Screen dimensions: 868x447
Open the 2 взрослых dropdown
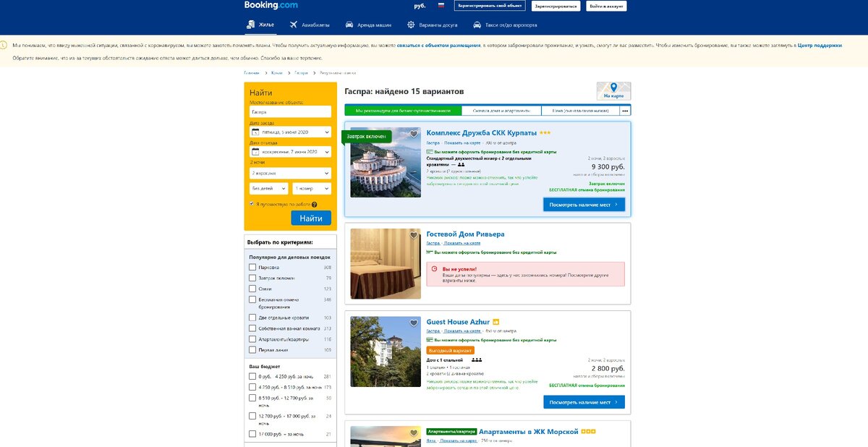[x=291, y=173]
